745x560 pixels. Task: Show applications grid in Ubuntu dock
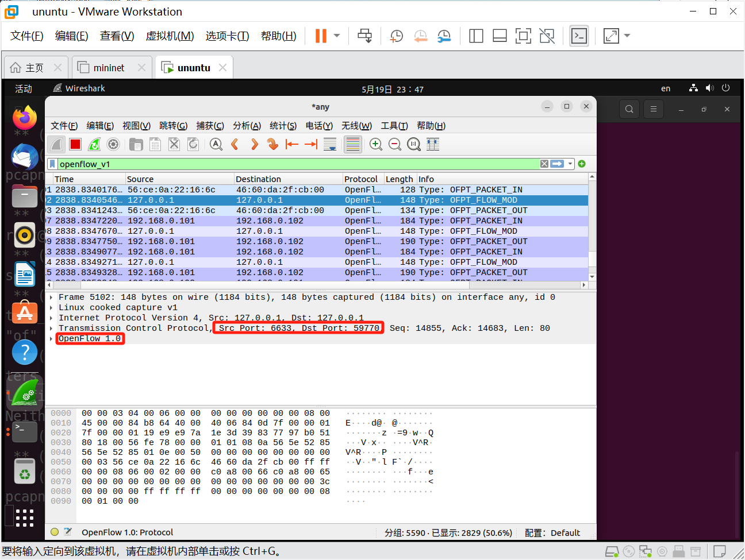tap(25, 517)
